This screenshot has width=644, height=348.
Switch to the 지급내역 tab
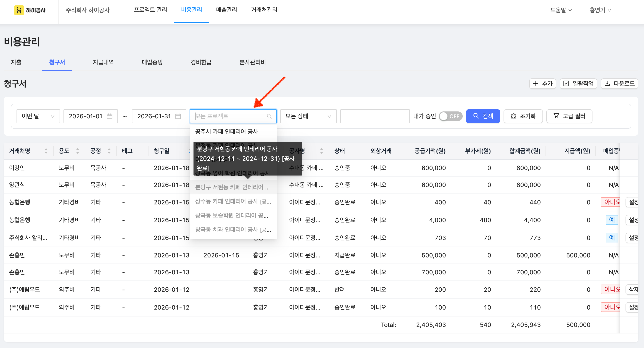pos(103,62)
